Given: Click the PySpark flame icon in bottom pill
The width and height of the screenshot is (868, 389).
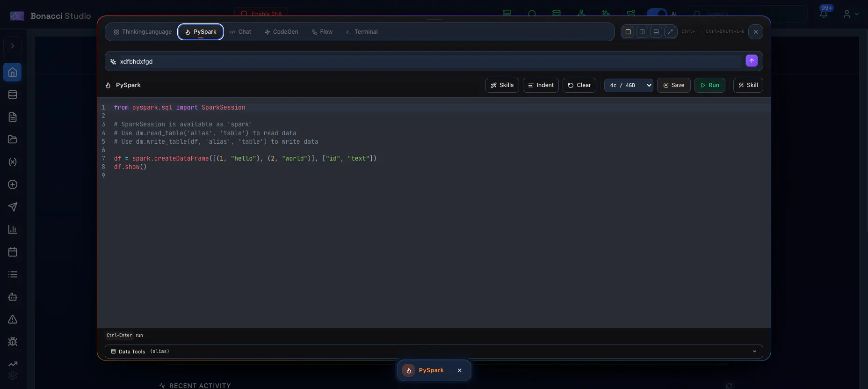Looking at the screenshot, I should tap(409, 370).
